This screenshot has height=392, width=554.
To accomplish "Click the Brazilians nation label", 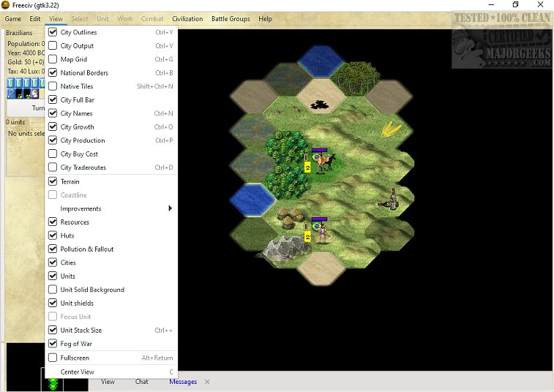I will pos(19,32).
